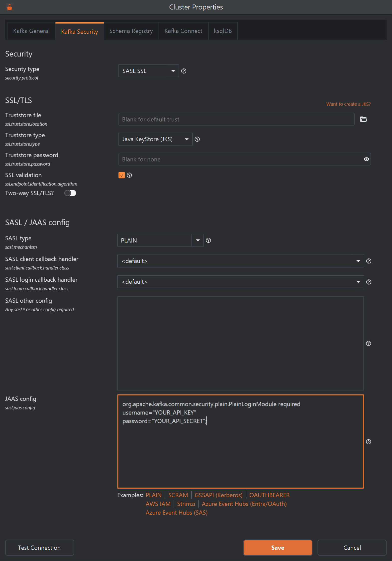
Task: Show the truststore password
Action: tap(366, 159)
